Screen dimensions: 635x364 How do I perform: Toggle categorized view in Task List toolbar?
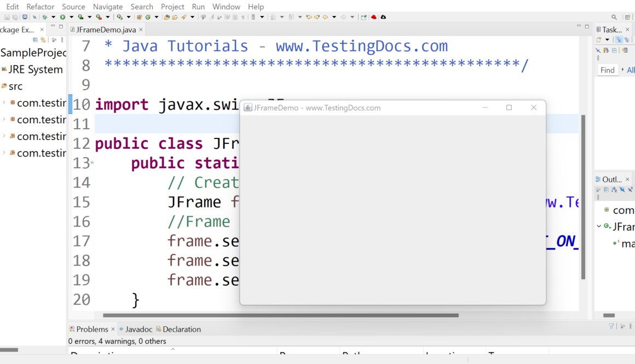click(x=619, y=40)
